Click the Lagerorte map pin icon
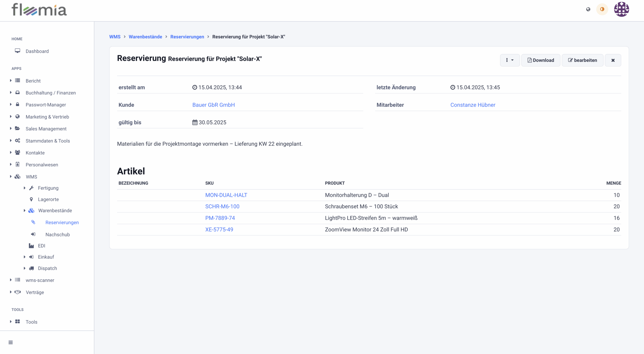 [x=31, y=199]
